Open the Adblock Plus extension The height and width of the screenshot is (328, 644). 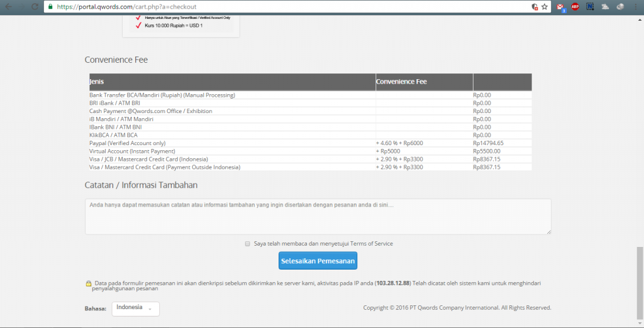tap(575, 7)
